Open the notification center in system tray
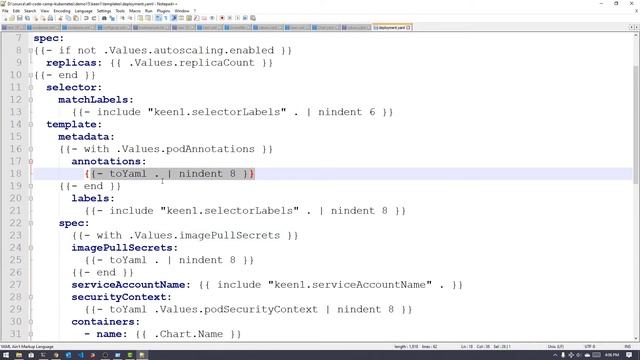 [629, 355]
